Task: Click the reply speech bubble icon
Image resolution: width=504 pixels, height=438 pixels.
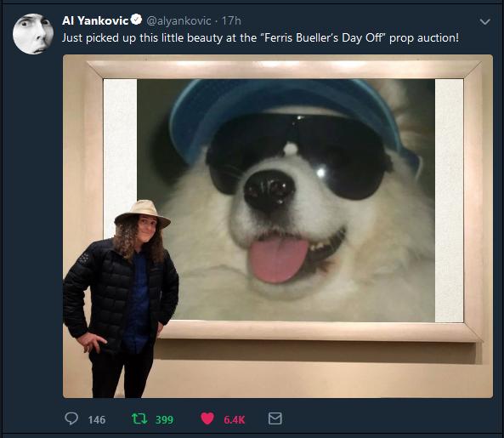Action: pos(71,418)
